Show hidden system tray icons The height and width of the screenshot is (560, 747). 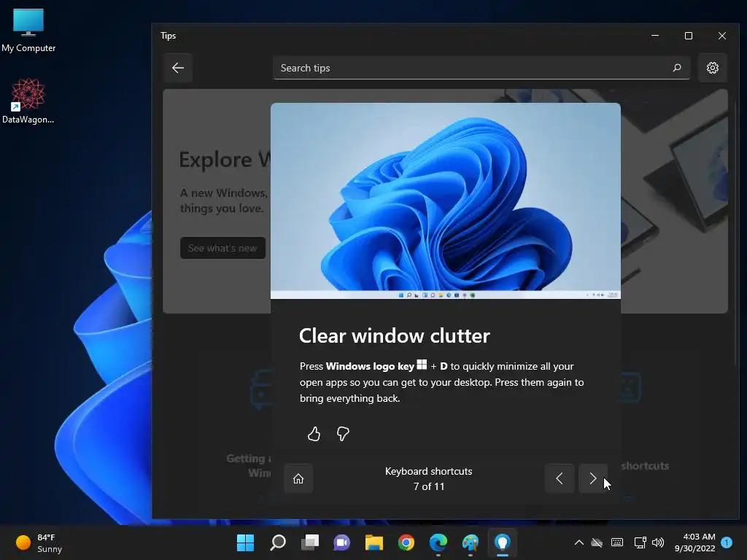click(x=578, y=542)
